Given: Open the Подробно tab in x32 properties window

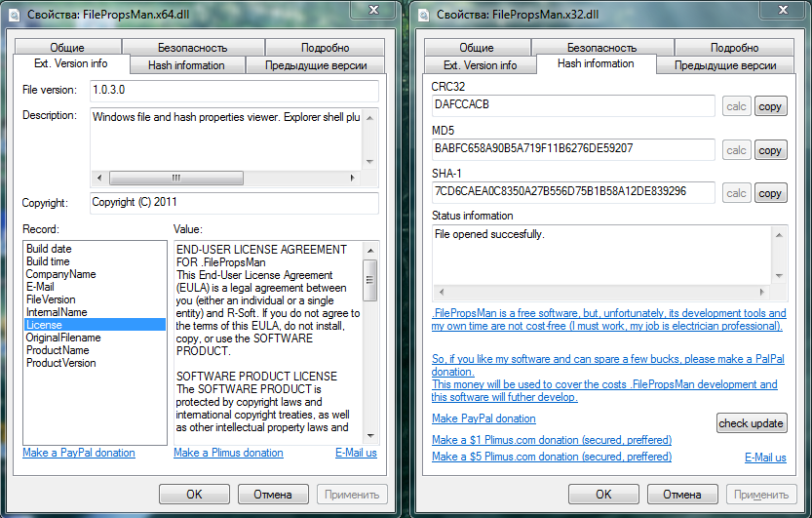Looking at the screenshot, I should 734,47.
